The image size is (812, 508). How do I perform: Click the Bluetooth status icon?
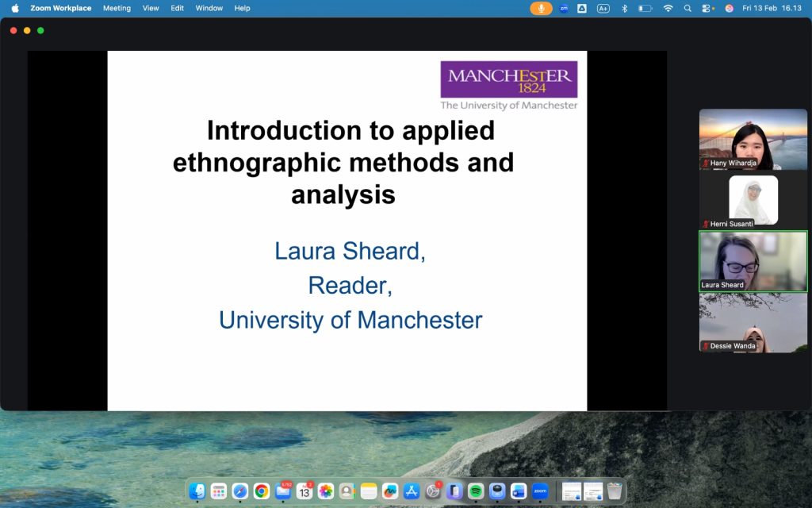[x=624, y=8]
